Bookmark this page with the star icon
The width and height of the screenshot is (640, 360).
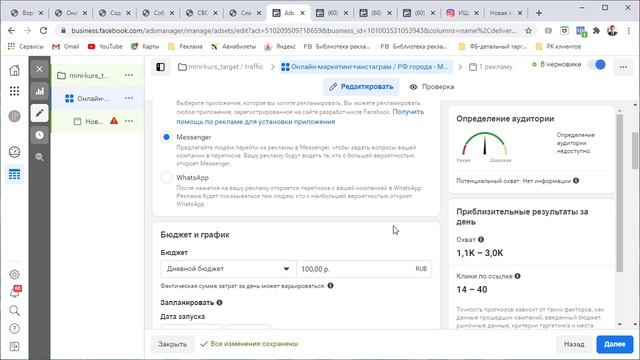pyautogui.click(x=529, y=31)
